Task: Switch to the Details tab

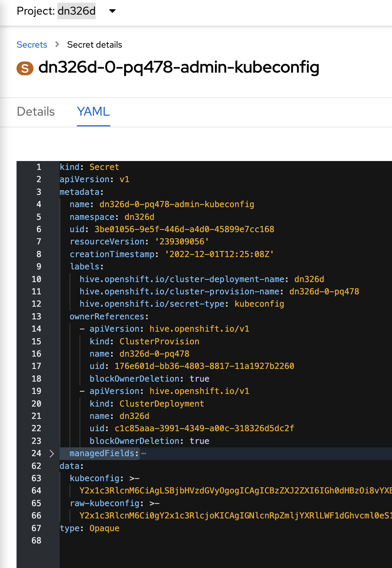Action: coord(35,111)
